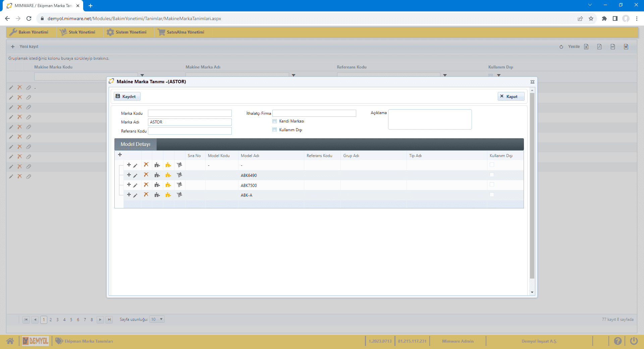Select the Model Detayı tab
The width and height of the screenshot is (644, 349).
[x=136, y=144]
